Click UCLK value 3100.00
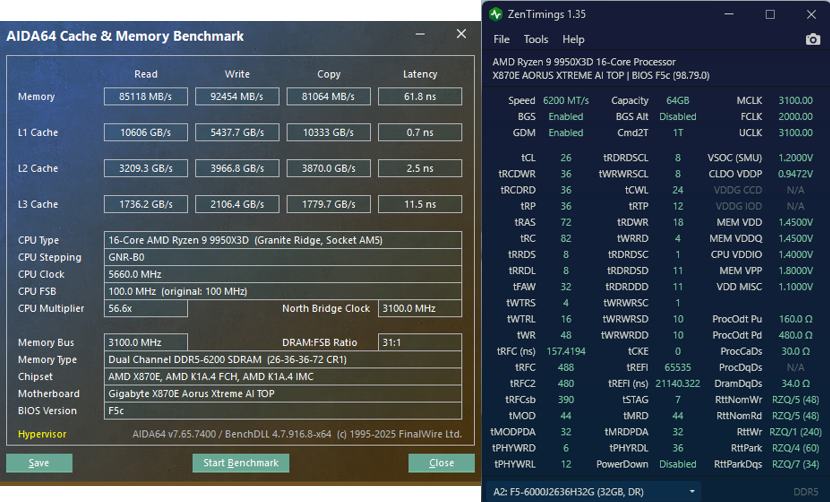830x502 pixels. coord(796,132)
